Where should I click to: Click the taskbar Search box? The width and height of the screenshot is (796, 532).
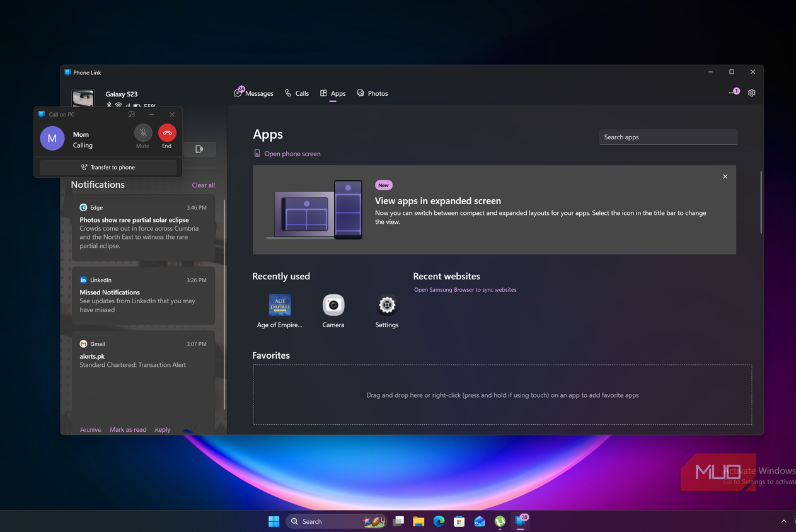[x=337, y=521]
